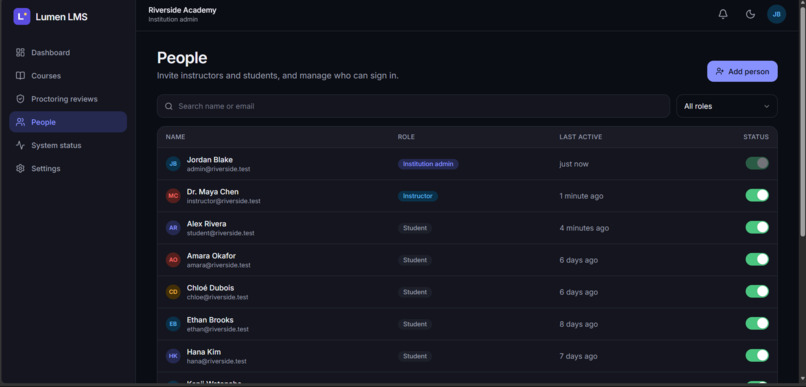Disable Dr. Maya Chen's status toggle

[x=757, y=195]
